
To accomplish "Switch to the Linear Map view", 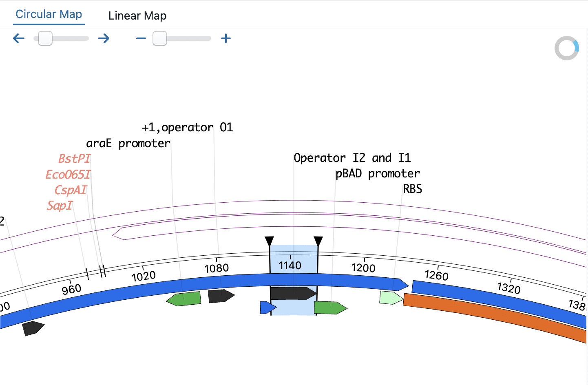I will click(137, 15).
